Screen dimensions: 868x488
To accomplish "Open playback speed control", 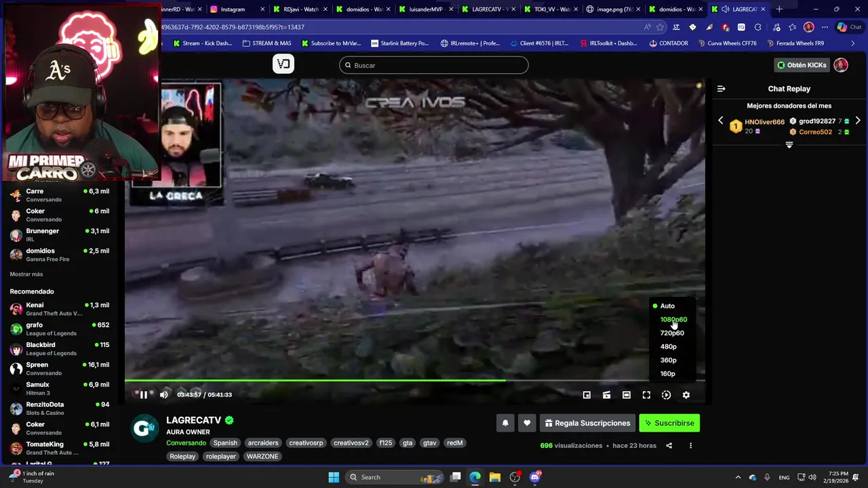I will pyautogui.click(x=666, y=395).
